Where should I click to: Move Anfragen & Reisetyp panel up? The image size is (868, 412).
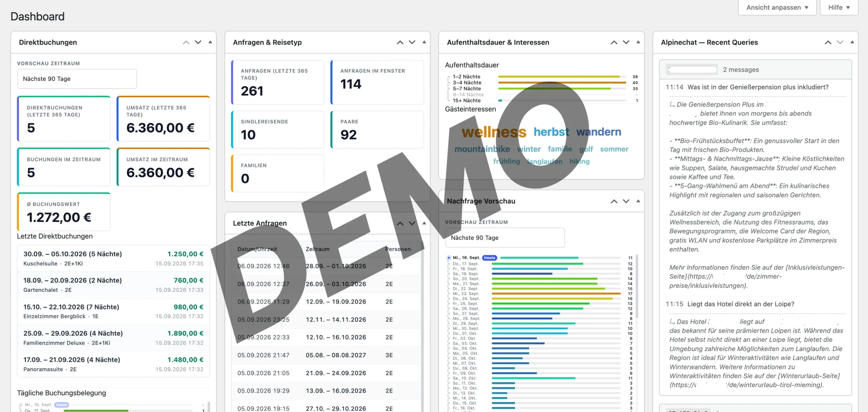pyautogui.click(x=400, y=42)
